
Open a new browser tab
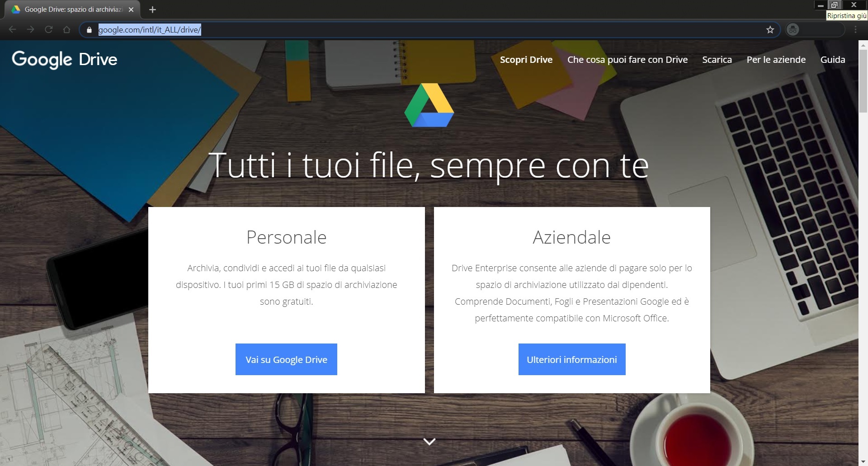(152, 9)
